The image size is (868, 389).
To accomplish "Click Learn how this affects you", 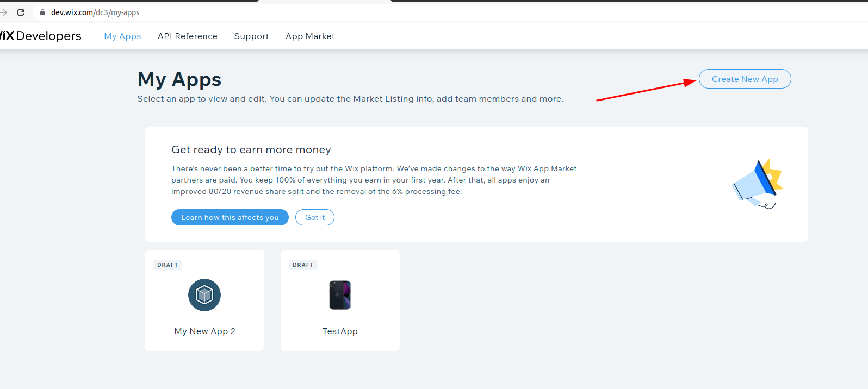I will [x=230, y=217].
